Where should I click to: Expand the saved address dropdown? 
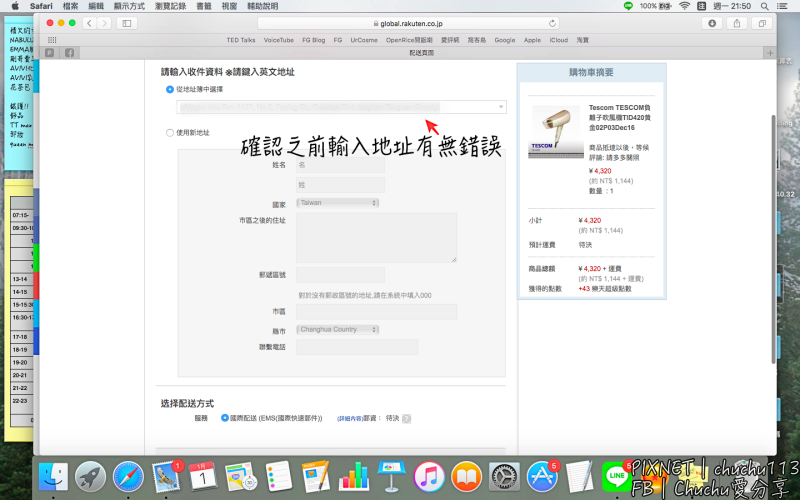coord(341,106)
